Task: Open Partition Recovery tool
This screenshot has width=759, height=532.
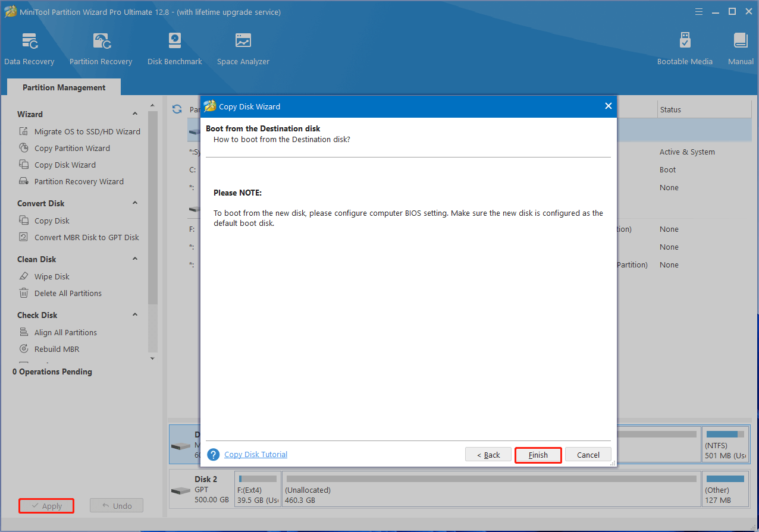Action: pyautogui.click(x=101, y=49)
